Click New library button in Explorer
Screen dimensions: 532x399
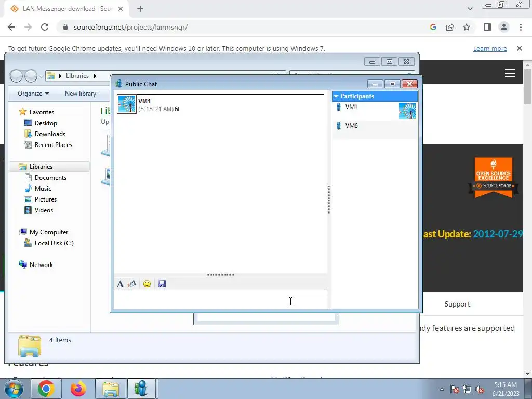[x=81, y=94]
